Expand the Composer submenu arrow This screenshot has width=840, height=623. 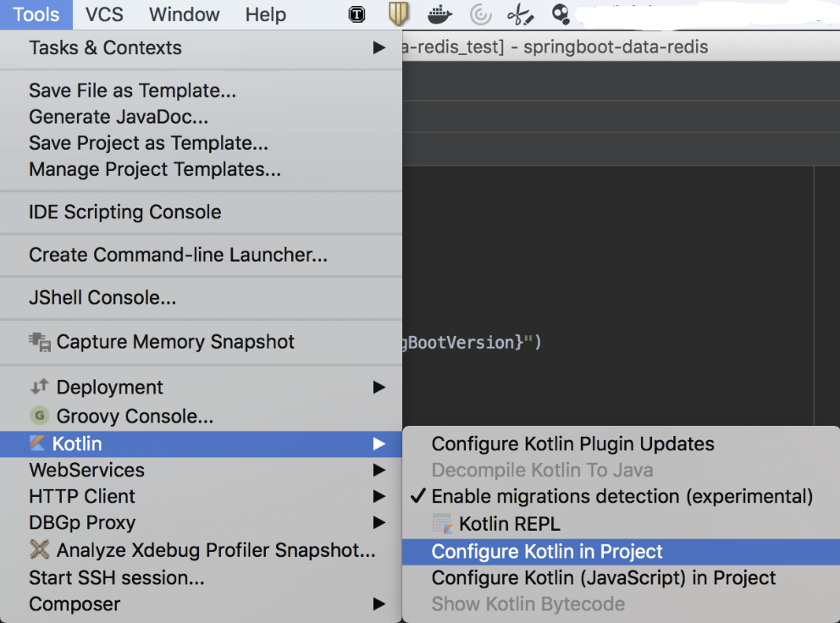click(x=379, y=604)
